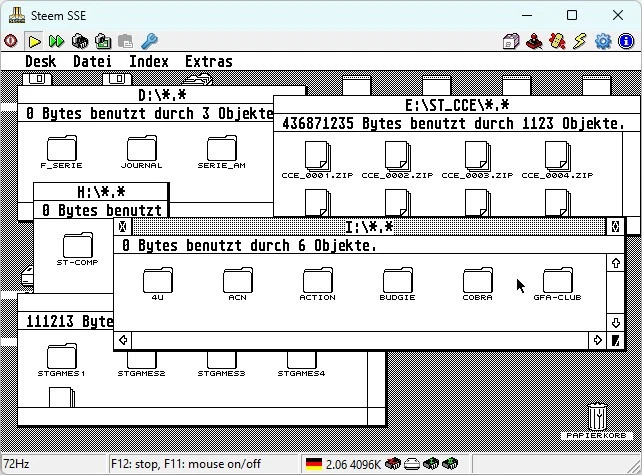The height and width of the screenshot is (475, 642).
Task: Select the 4U folder in I: window
Action: (158, 284)
